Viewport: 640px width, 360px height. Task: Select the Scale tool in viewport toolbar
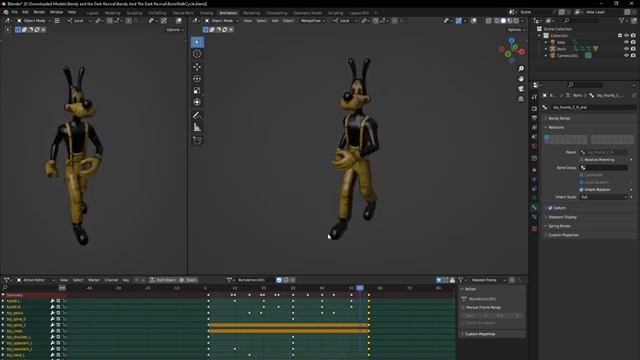click(x=197, y=90)
